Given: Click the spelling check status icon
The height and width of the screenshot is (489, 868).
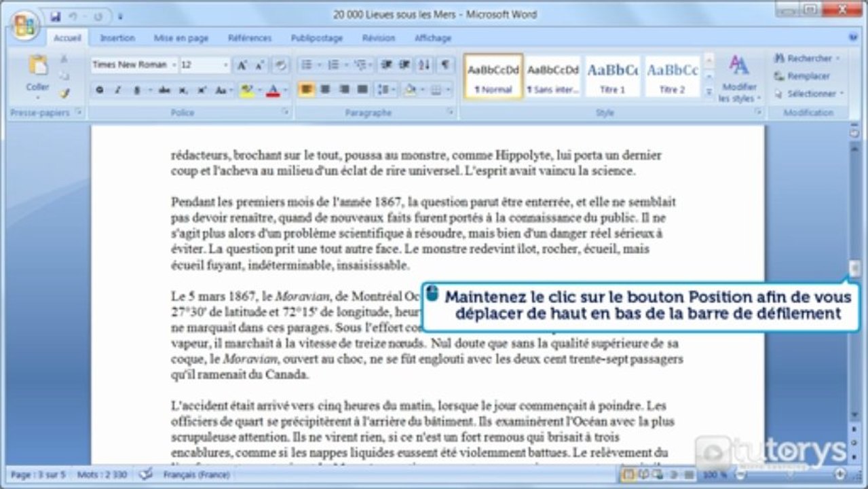Looking at the screenshot, I should [x=145, y=475].
